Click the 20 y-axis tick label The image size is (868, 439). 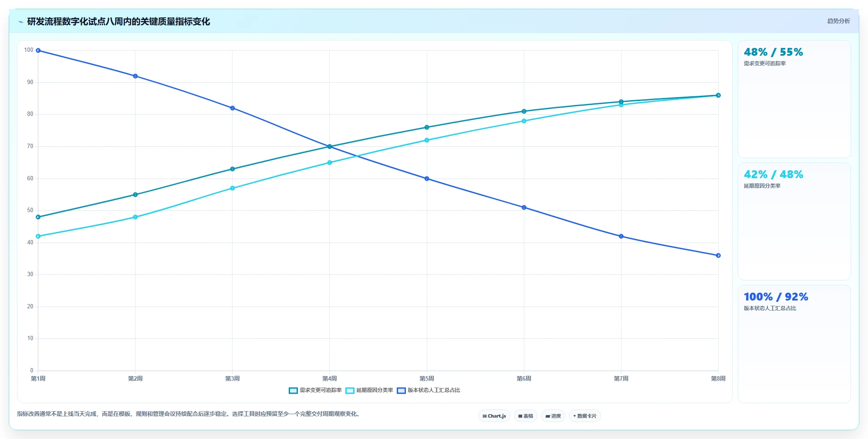[x=30, y=307]
